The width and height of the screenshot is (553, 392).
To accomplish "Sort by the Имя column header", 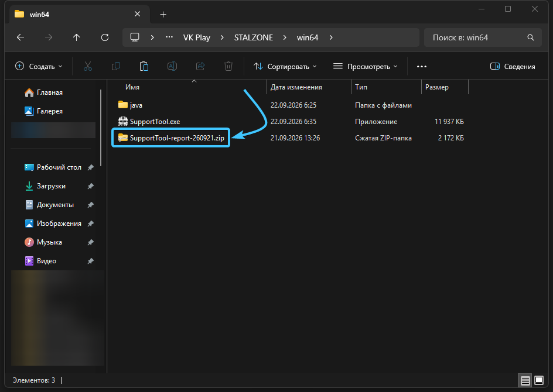I will [x=132, y=87].
